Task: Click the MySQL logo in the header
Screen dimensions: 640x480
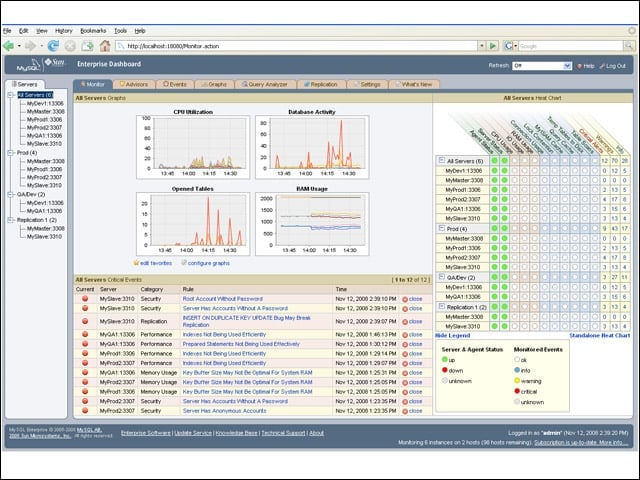Action: tap(29, 64)
